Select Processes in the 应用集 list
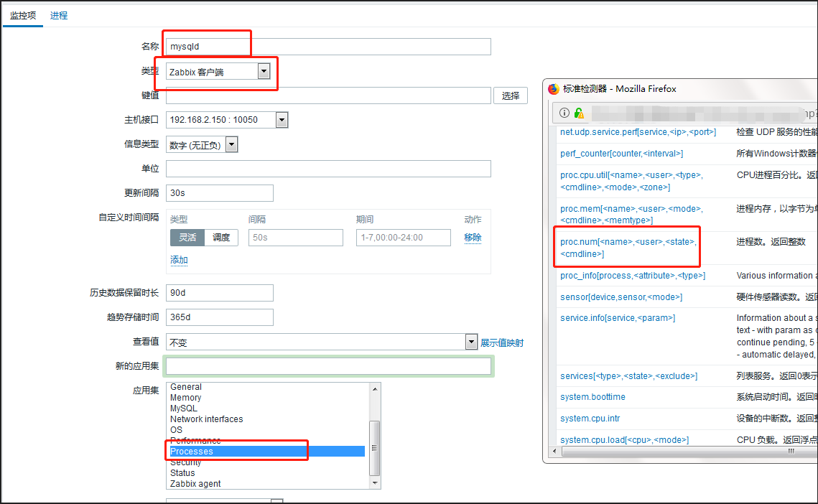Image resolution: width=818 pixels, height=504 pixels. click(x=266, y=452)
